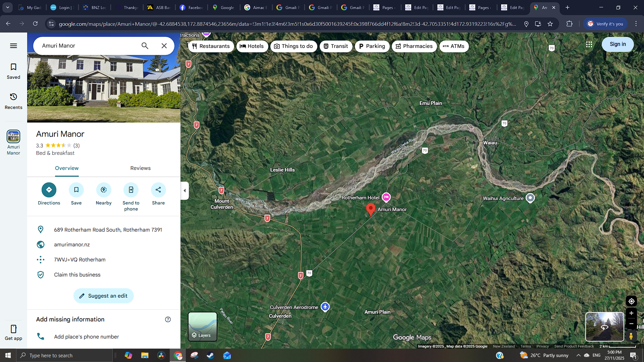Click the Google apps grid icon
This screenshot has width=644, height=362.
coord(589,44)
